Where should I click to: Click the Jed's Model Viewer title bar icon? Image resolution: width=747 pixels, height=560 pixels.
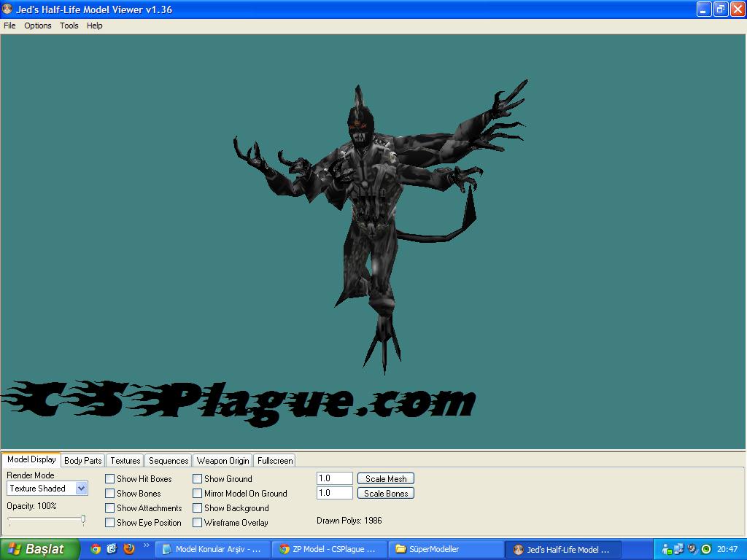(7, 9)
